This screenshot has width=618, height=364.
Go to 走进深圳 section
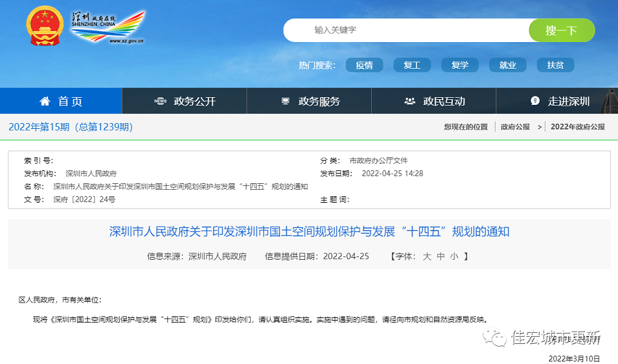568,101
